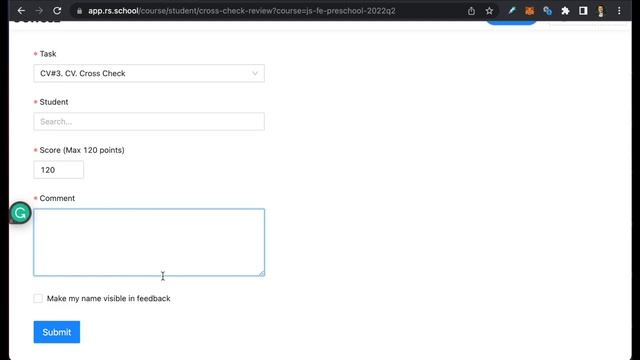Click inside the Comment text area
This screenshot has width=640, height=360.
149,242
